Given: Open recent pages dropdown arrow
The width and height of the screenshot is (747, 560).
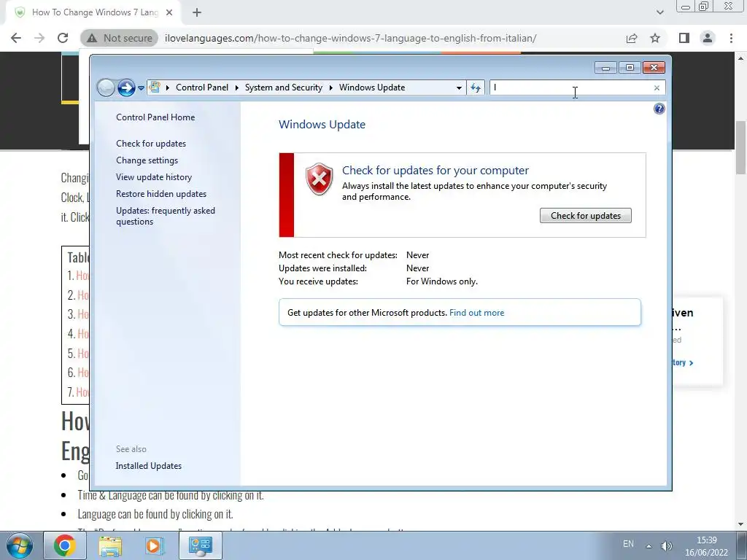Looking at the screenshot, I should tap(141, 88).
